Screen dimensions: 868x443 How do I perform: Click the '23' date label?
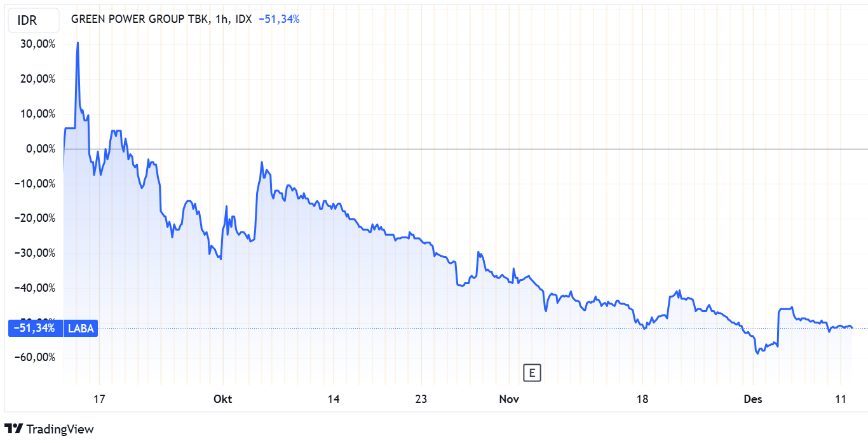[421, 399]
